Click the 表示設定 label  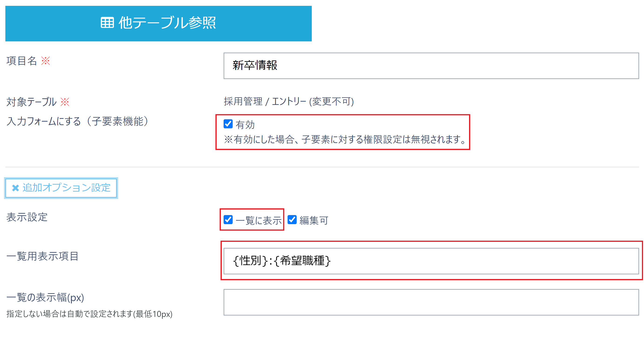(x=27, y=217)
